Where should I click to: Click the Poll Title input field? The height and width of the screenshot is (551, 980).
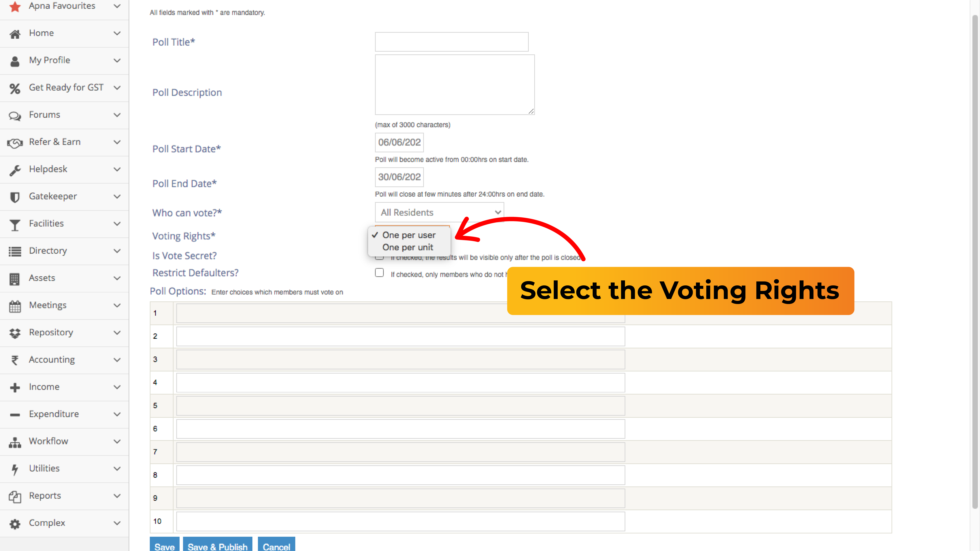click(452, 42)
